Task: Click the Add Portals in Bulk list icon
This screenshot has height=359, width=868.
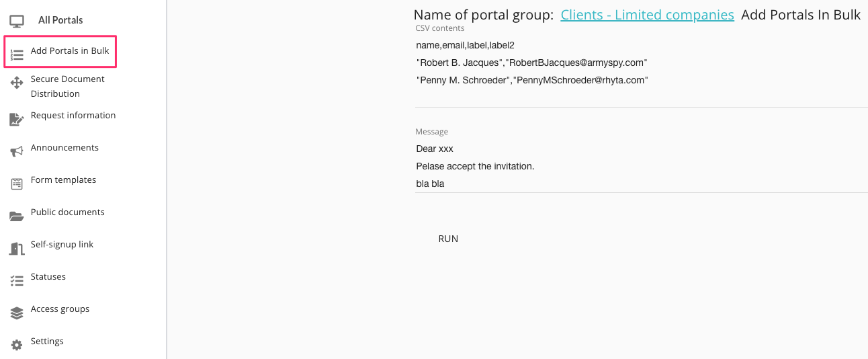Action: [17, 54]
